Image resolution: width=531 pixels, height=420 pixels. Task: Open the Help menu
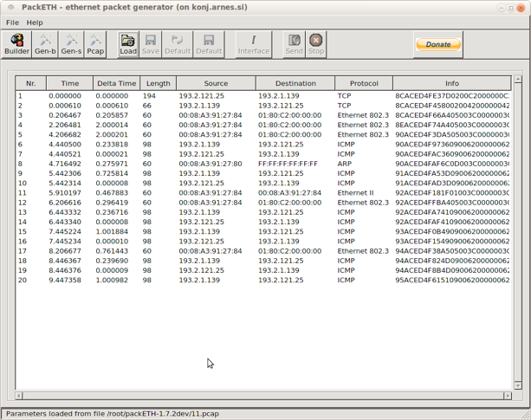point(35,23)
